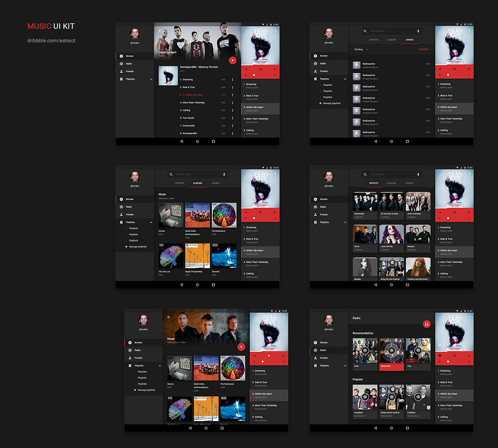
Task: Open Manage playlists on the Albums tab screen
Action: click(136, 247)
